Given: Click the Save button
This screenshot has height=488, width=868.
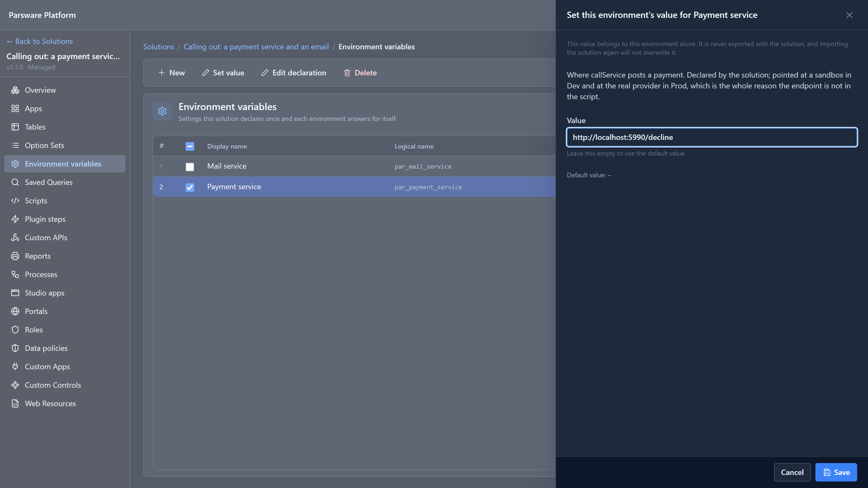Looking at the screenshot, I should [x=836, y=472].
